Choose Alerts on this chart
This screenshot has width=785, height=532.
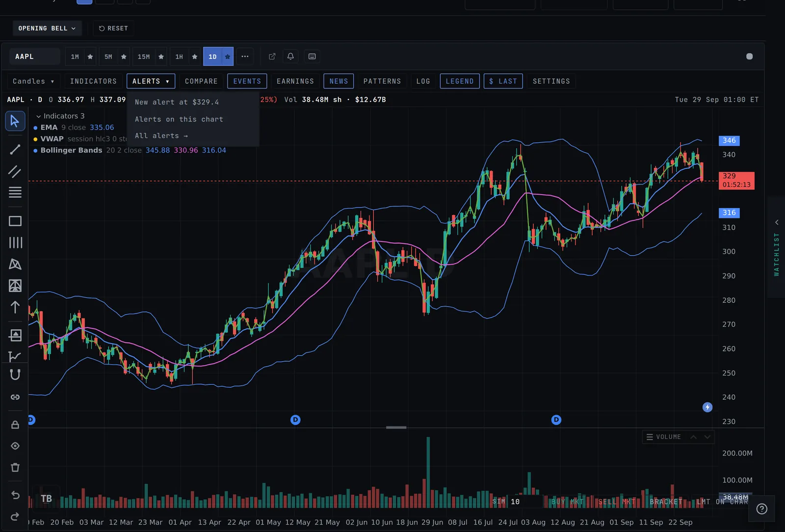(x=193, y=119)
